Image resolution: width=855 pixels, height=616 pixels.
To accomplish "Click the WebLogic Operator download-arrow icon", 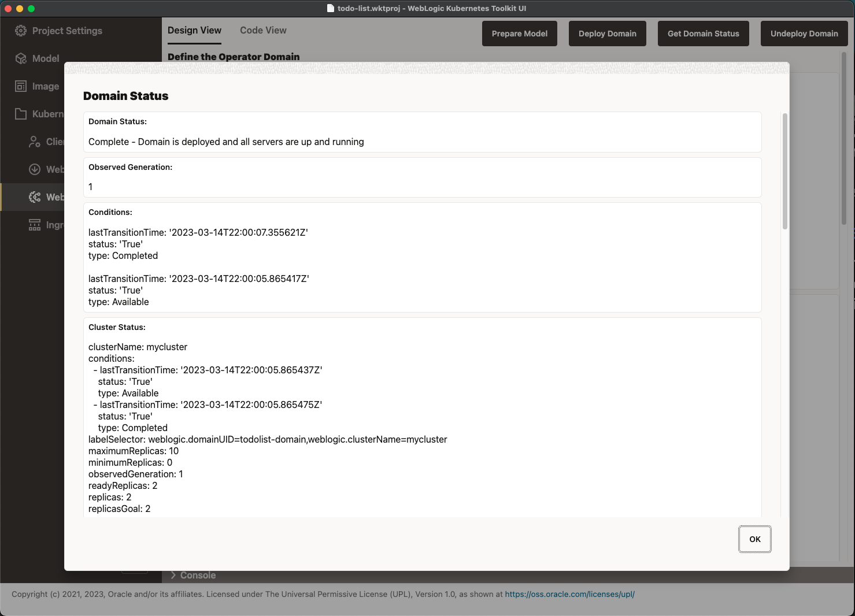I will pos(35,169).
